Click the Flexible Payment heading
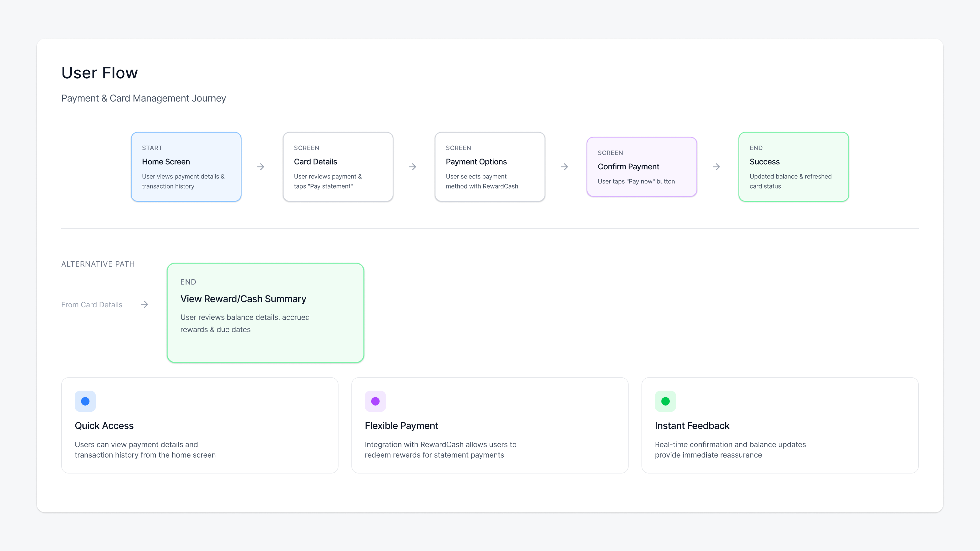This screenshot has height=551, width=980. (401, 425)
